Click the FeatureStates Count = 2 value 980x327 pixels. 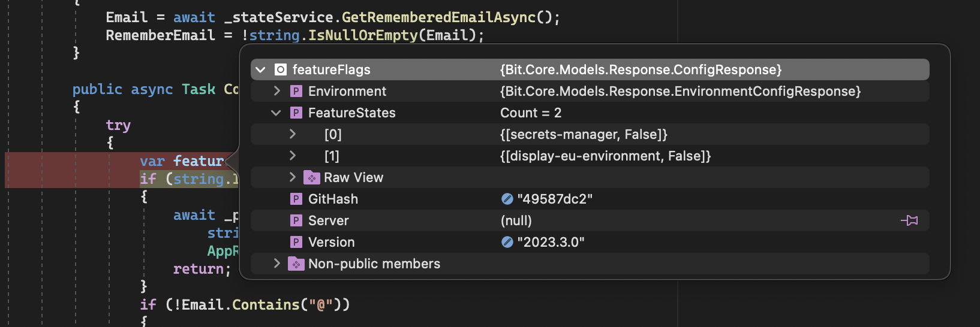point(531,113)
